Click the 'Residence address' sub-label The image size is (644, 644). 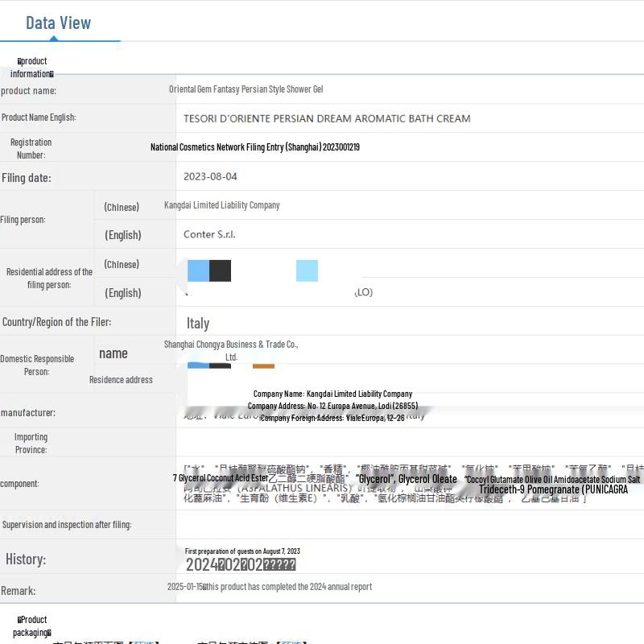click(121, 380)
